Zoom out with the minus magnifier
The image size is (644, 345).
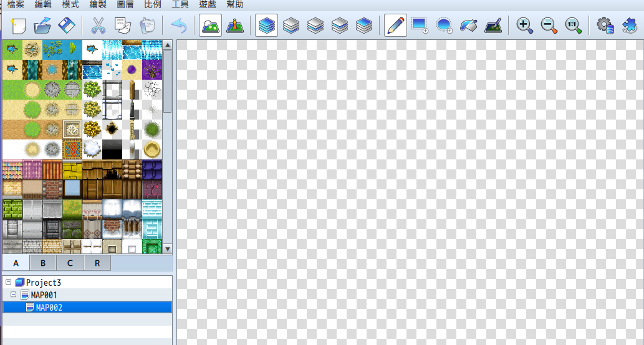pyautogui.click(x=549, y=26)
